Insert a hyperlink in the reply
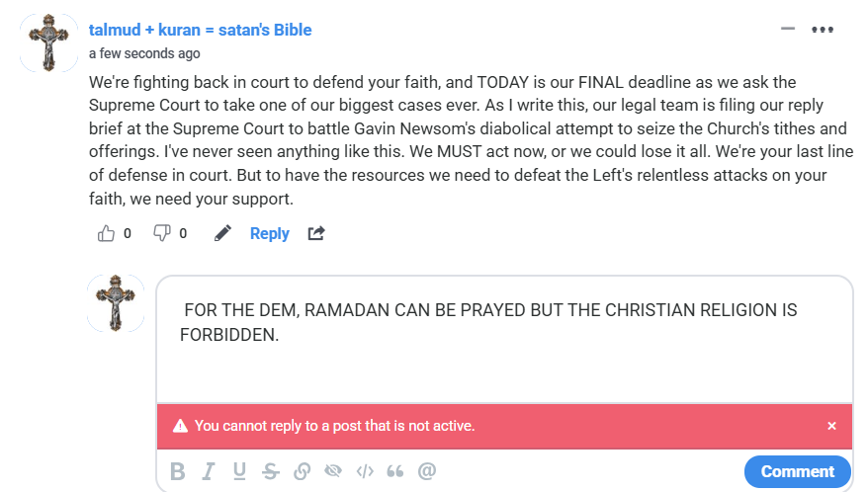Viewport: 868px width, 492px height. (x=302, y=471)
